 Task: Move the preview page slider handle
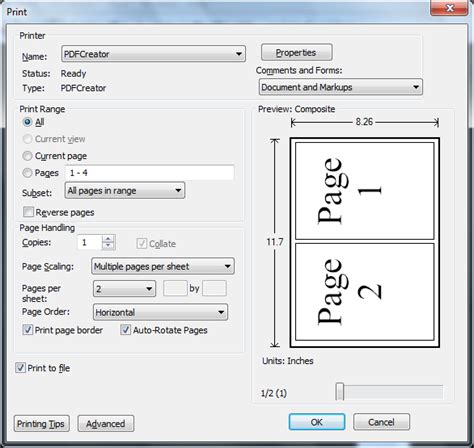340,392
